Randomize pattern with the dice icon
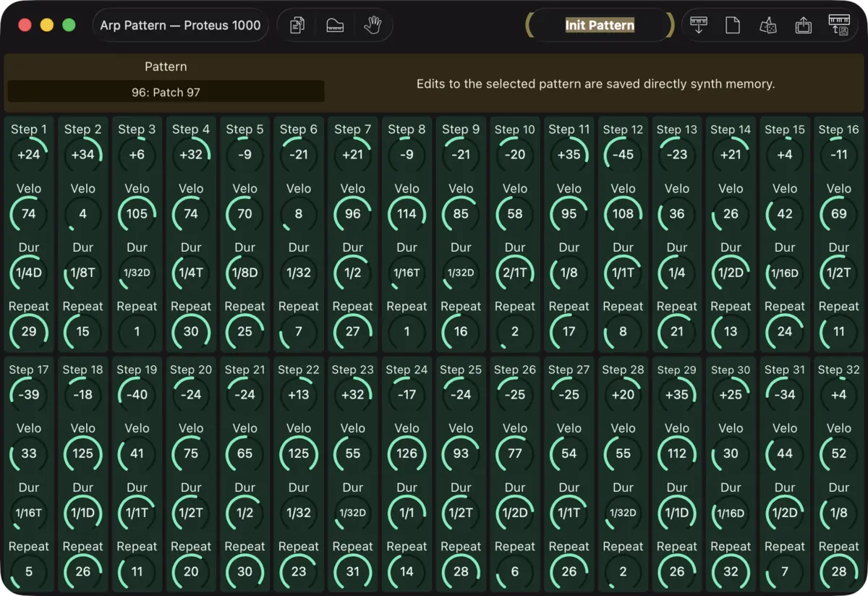868x596 pixels. (x=767, y=25)
